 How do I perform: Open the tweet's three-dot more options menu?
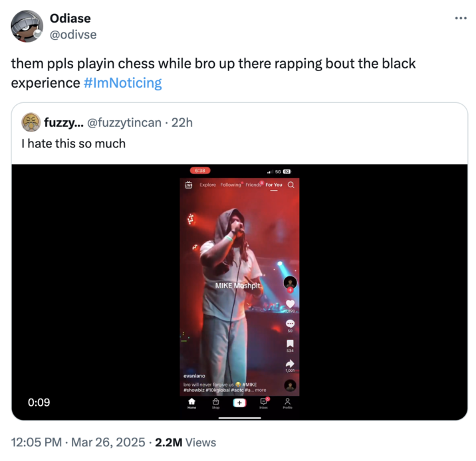461,18
